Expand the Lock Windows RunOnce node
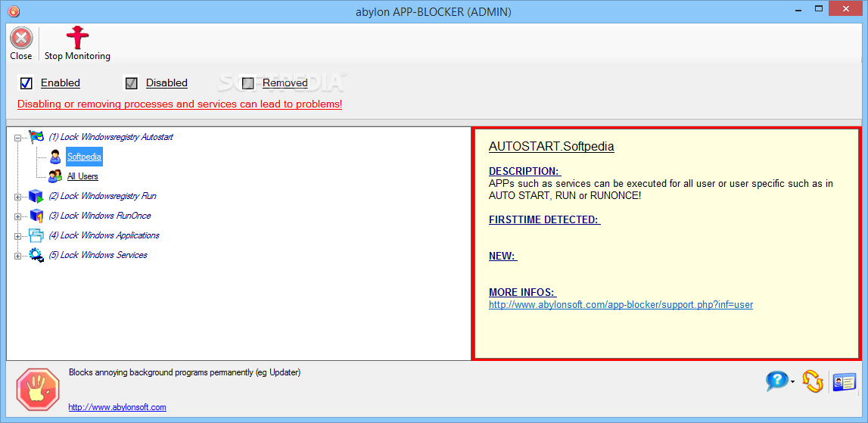Image resolution: width=868 pixels, height=423 pixels. [17, 216]
